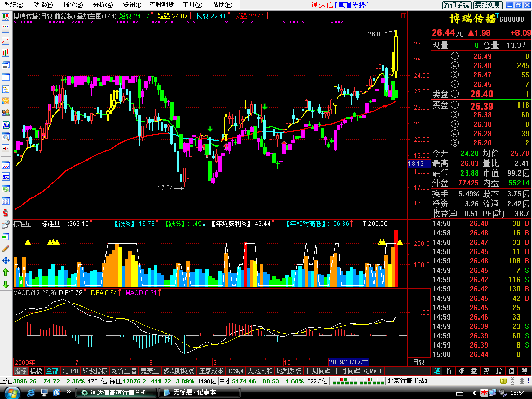Click the quote list grid icon in sidebar
Screen dimensions: 532x399
(x=5, y=29)
